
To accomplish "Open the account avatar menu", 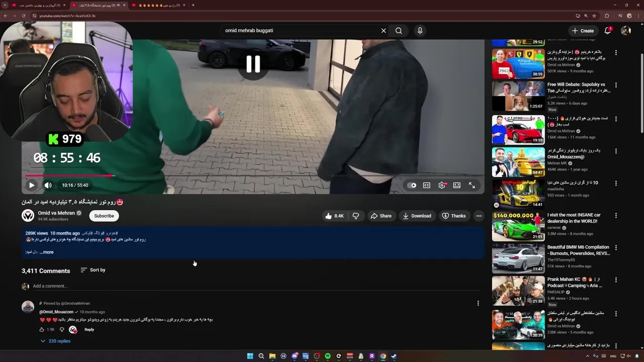I will [626, 31].
